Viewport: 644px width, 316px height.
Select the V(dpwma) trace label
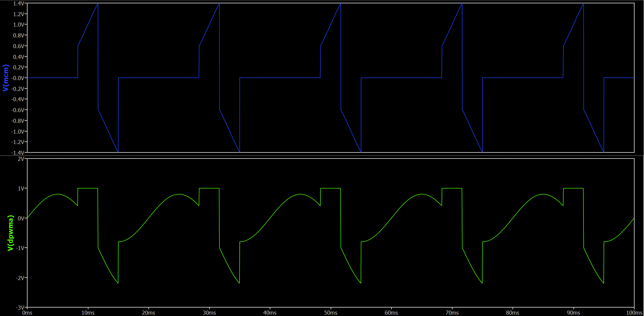(x=9, y=233)
